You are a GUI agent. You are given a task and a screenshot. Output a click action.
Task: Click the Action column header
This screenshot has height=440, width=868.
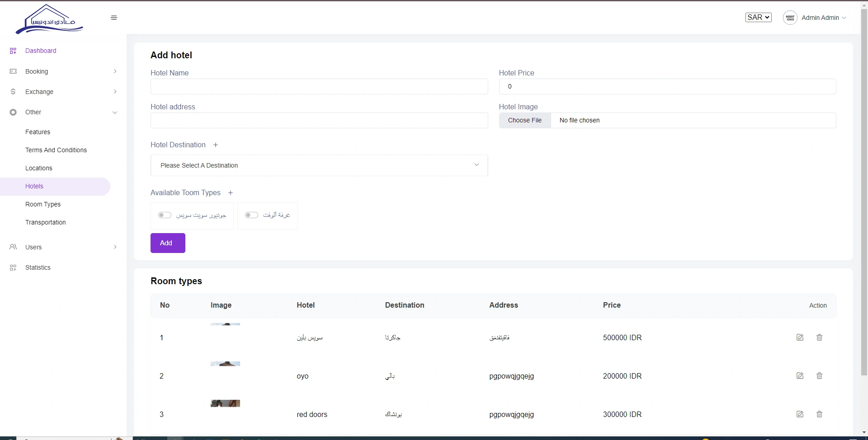(818, 305)
